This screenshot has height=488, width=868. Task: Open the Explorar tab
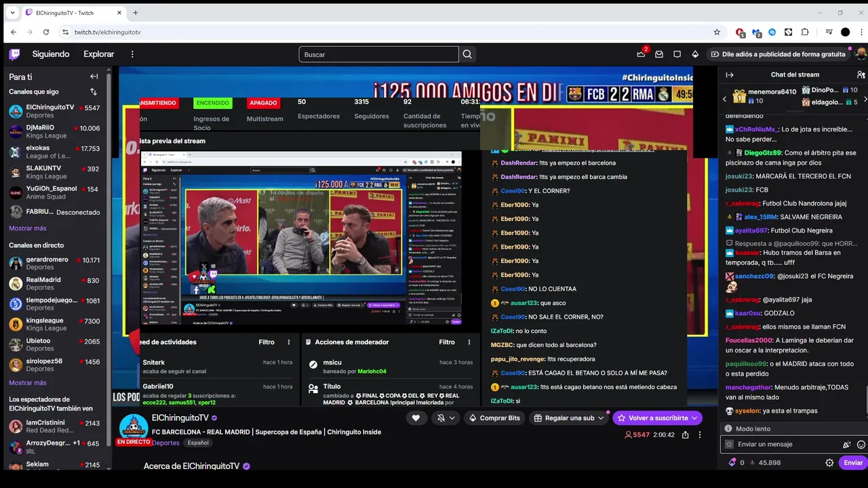click(99, 54)
